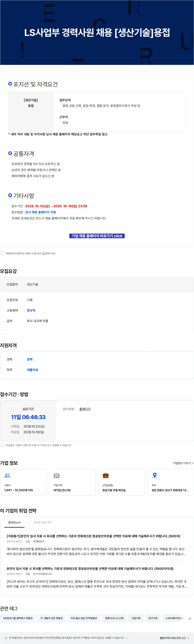The width and height of the screenshot is (194, 644).
Task: Click the 기업 채용 홈페이지 바로가기 button
Action: click(x=97, y=236)
